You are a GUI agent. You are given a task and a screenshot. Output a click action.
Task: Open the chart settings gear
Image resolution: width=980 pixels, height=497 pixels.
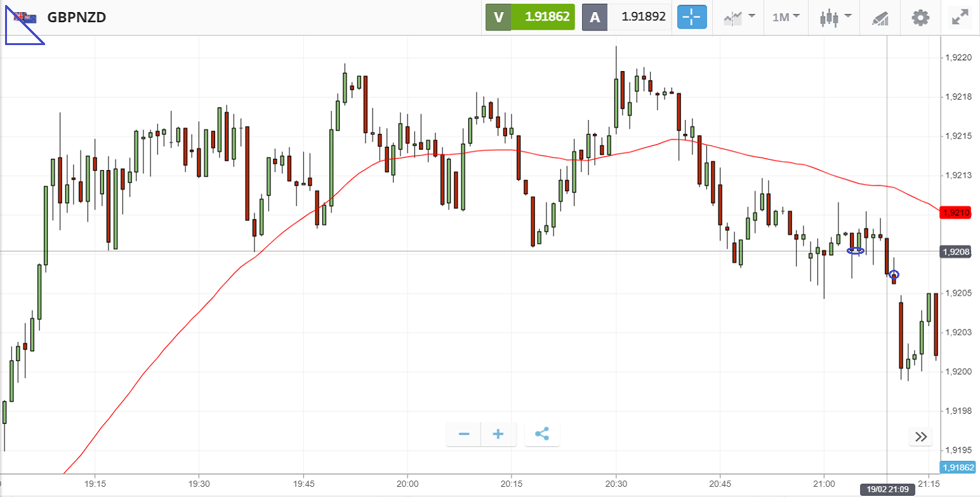click(x=920, y=17)
